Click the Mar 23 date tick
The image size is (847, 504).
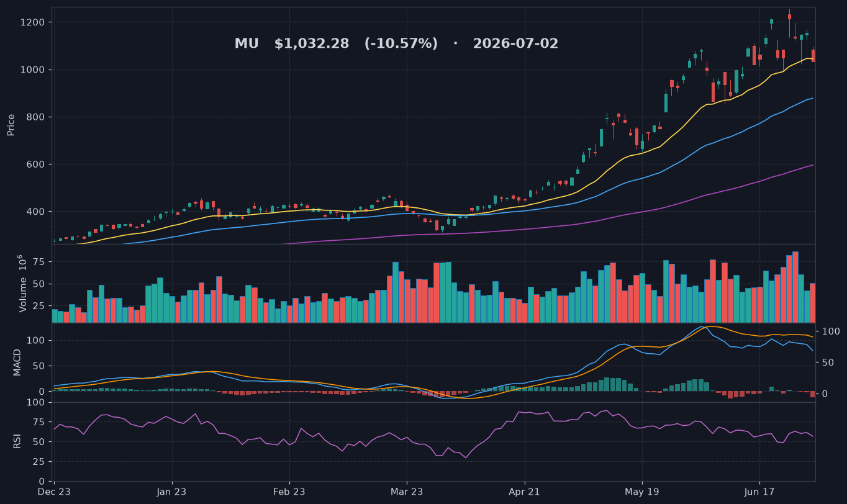[407, 492]
